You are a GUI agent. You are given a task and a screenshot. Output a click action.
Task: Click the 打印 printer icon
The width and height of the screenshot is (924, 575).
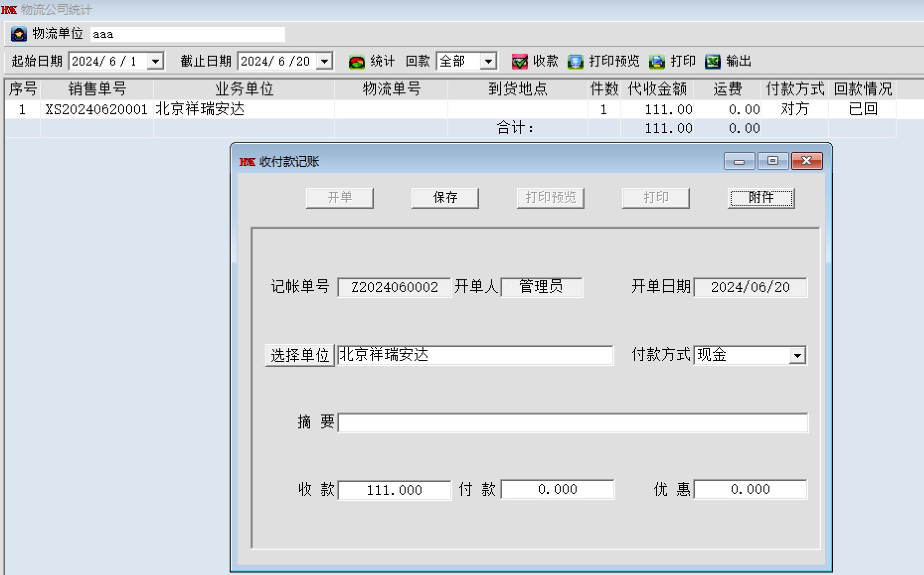coord(657,62)
